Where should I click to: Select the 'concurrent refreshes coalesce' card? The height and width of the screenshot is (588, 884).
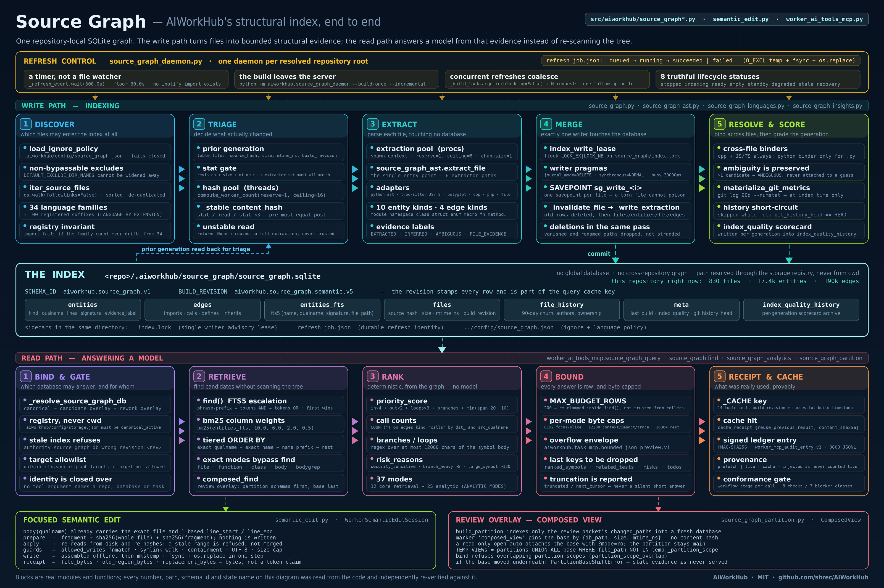coord(548,80)
